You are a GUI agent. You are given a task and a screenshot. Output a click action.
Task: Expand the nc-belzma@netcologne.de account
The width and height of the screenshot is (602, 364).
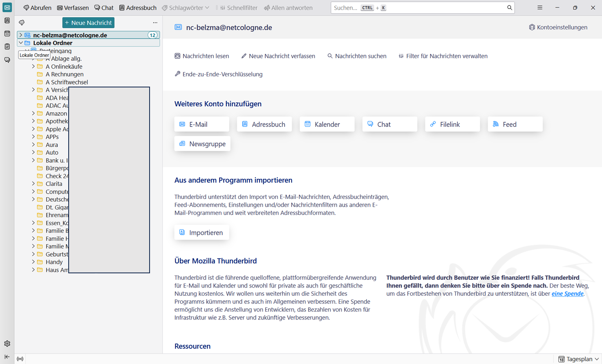(x=21, y=35)
